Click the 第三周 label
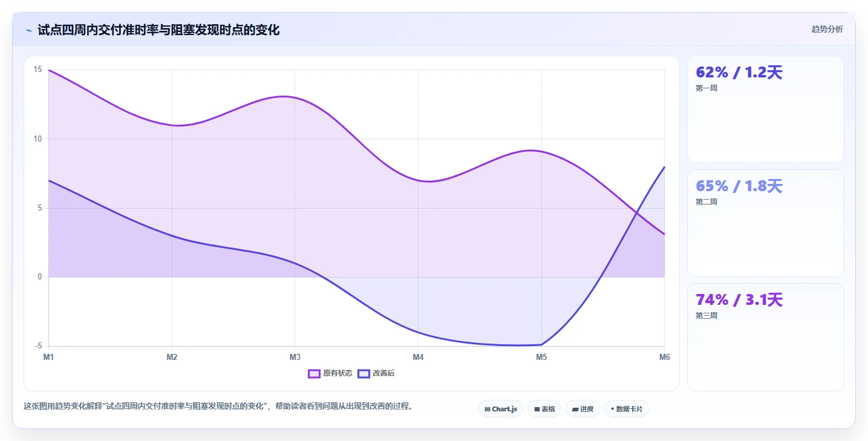 706,316
